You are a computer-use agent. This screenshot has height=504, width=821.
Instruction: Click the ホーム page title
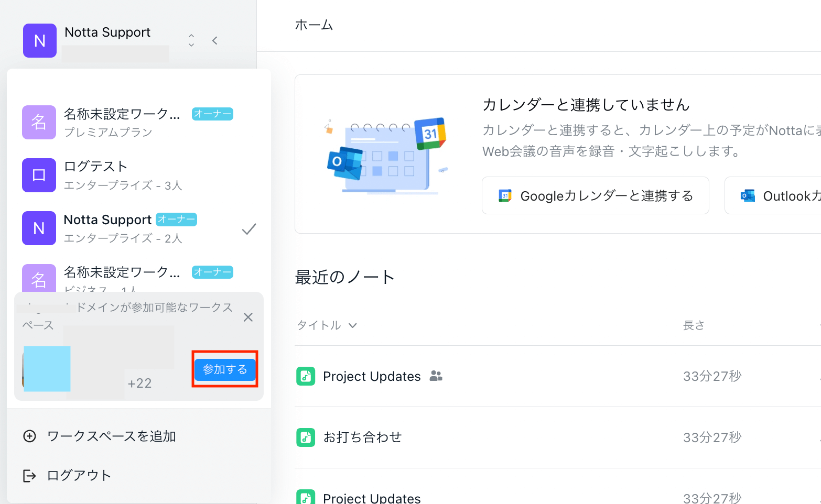(314, 25)
